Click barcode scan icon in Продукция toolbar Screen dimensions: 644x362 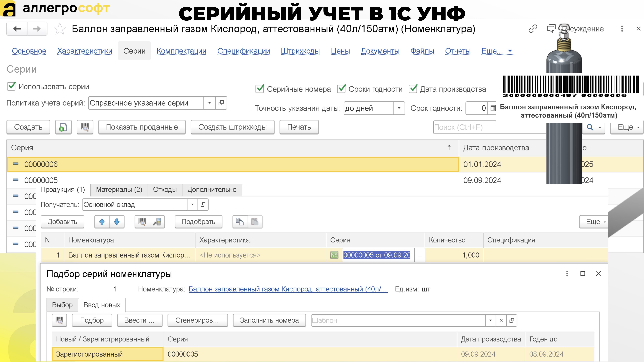point(142,222)
